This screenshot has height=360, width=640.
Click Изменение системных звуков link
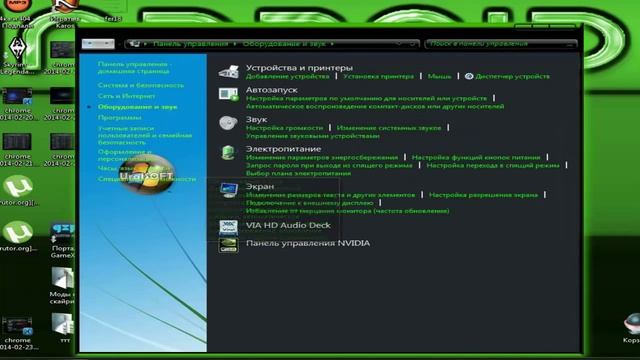389,128
